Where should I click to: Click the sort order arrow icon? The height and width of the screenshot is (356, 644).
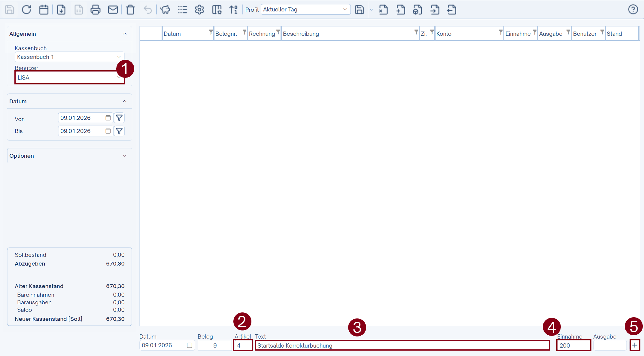234,10
